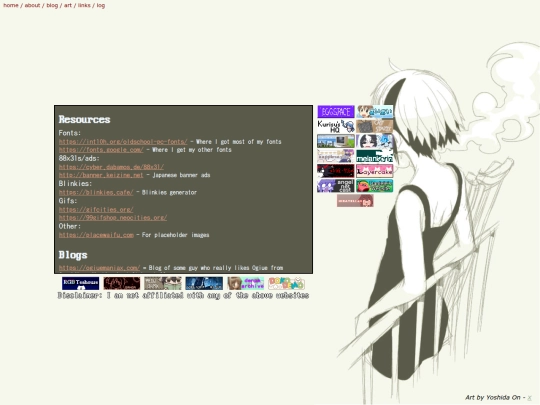Click the light-blue brown-haired anime girl banner
540x405 pixels.
coord(375,112)
